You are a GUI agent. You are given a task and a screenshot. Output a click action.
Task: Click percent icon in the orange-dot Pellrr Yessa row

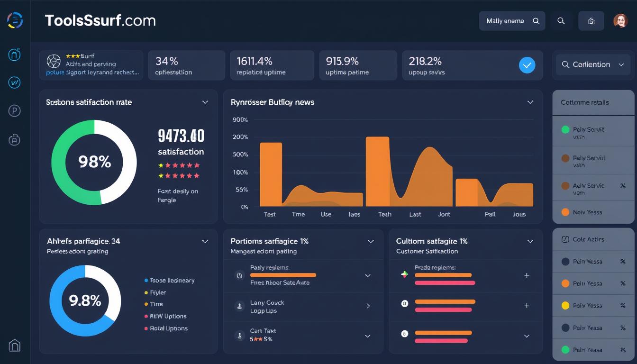[623, 283]
